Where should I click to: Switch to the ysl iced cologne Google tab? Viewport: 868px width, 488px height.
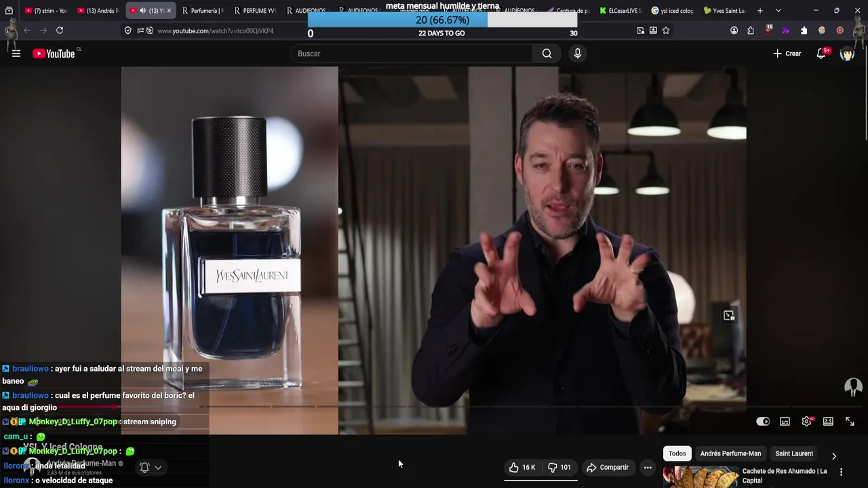coord(672,11)
